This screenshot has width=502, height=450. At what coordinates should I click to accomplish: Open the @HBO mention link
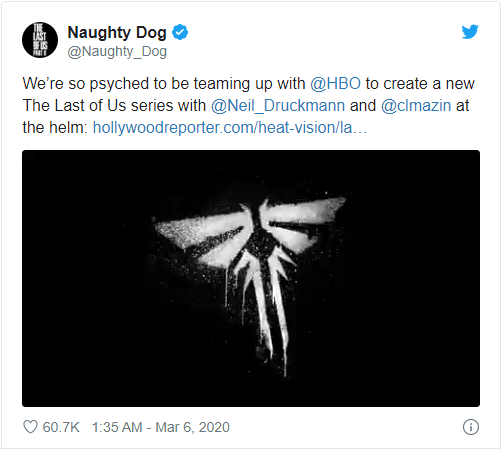point(335,83)
